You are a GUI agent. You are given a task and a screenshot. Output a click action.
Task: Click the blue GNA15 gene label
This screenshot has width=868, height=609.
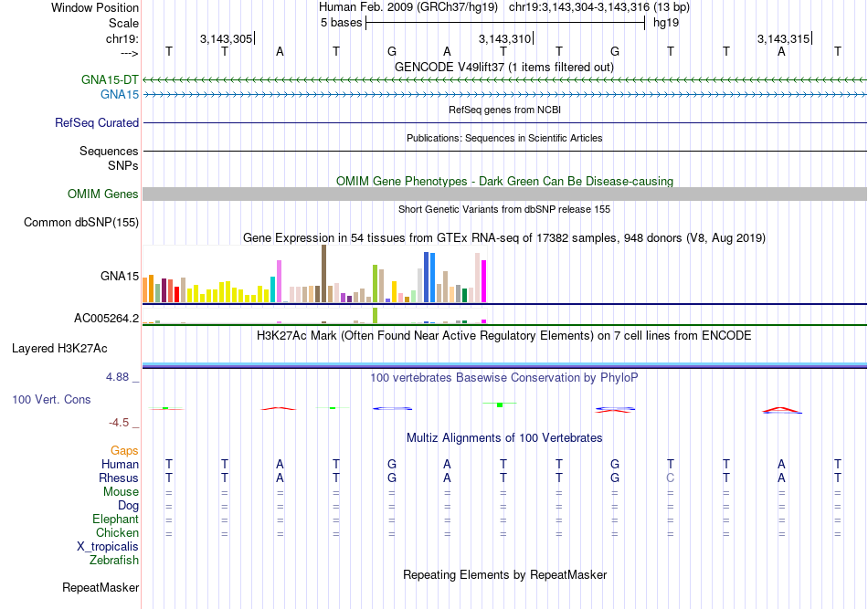120,95
